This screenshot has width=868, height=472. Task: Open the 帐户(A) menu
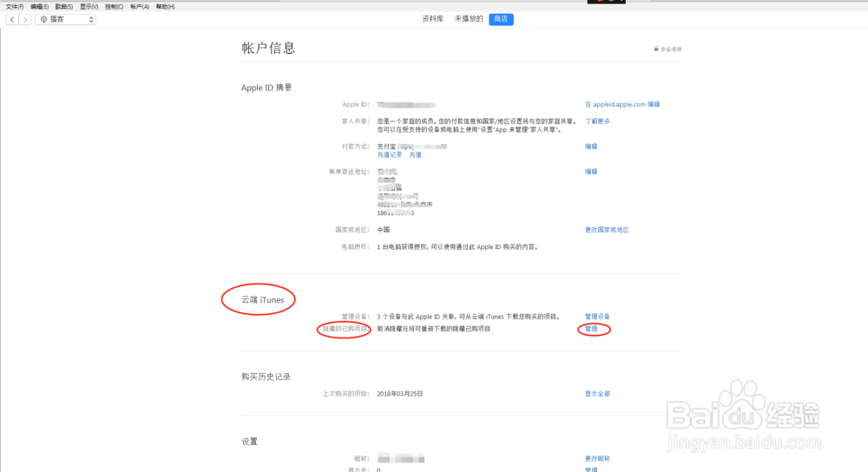140,7
